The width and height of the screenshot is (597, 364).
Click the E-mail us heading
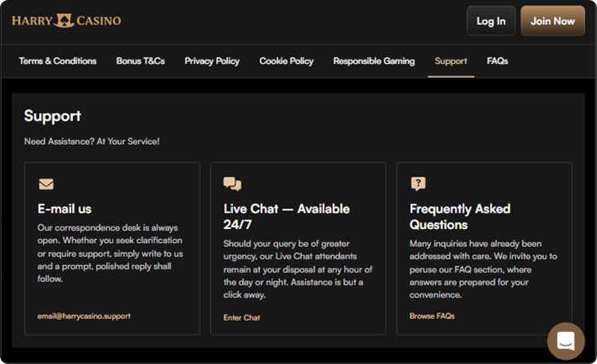[x=65, y=209]
